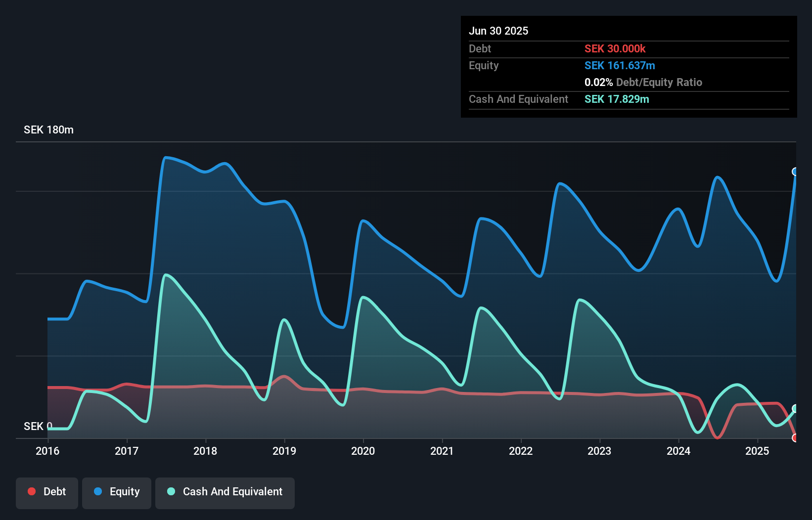Click the Cash And Equivalent SEK 17.829m link
Screen dimensions: 812x520
pos(617,99)
